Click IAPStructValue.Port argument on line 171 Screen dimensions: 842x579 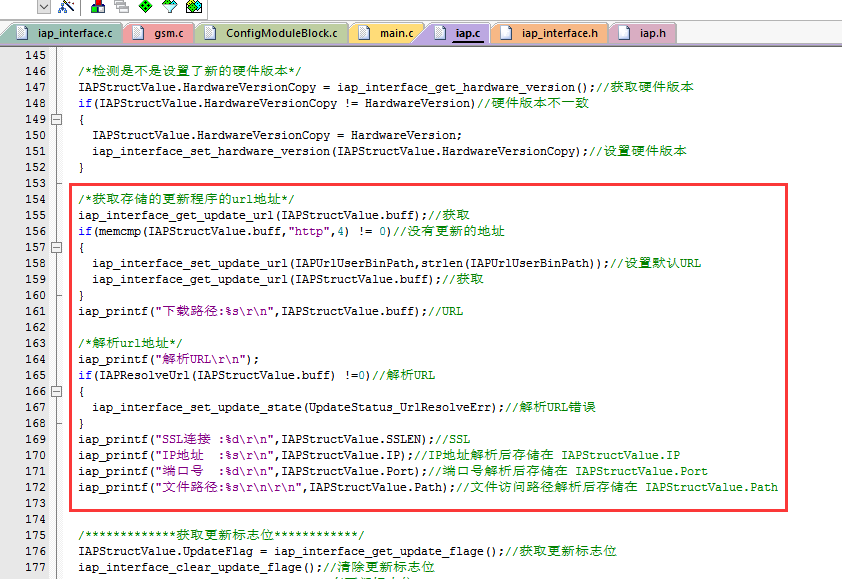pyautogui.click(x=347, y=472)
